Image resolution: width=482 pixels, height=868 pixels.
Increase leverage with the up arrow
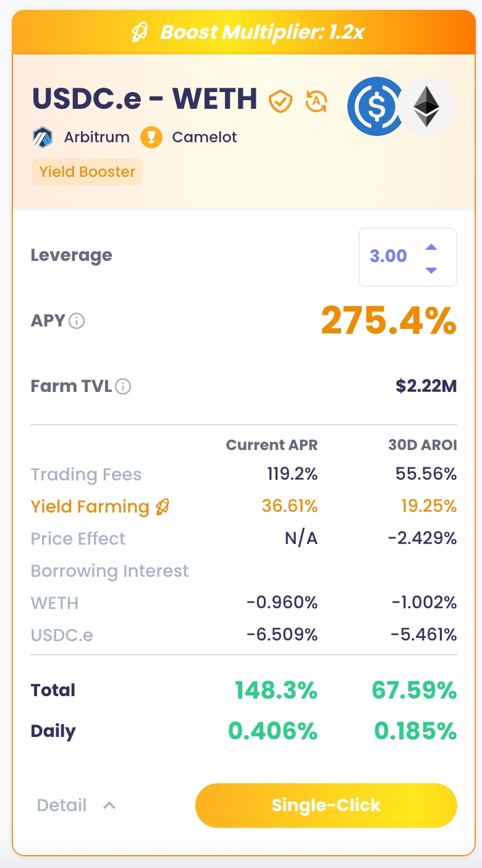431,247
